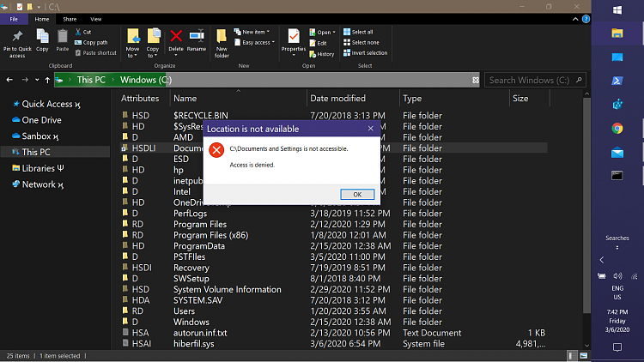Select the Users folder row
This screenshot has height=362, width=644.
coord(333,311)
